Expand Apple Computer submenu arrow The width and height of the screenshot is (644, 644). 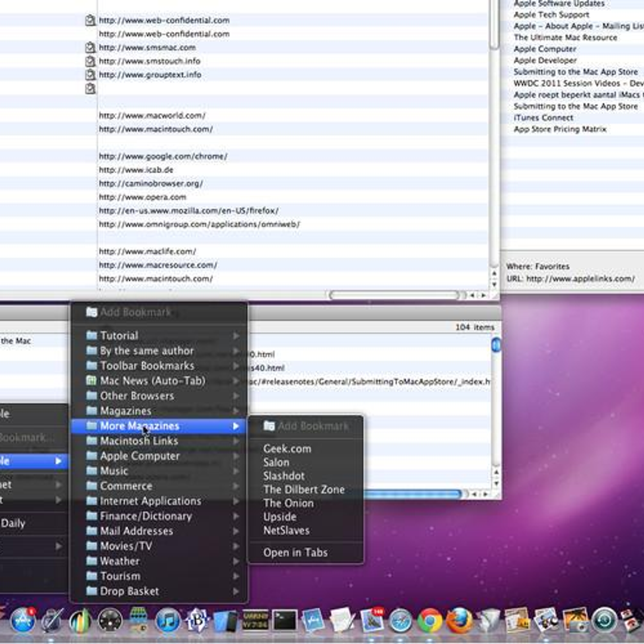pos(236,456)
